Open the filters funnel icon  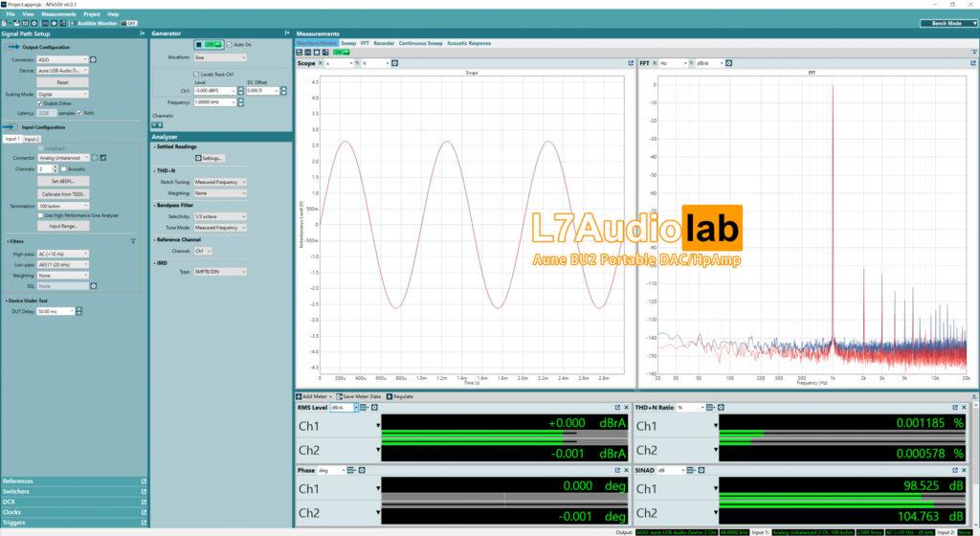(133, 241)
